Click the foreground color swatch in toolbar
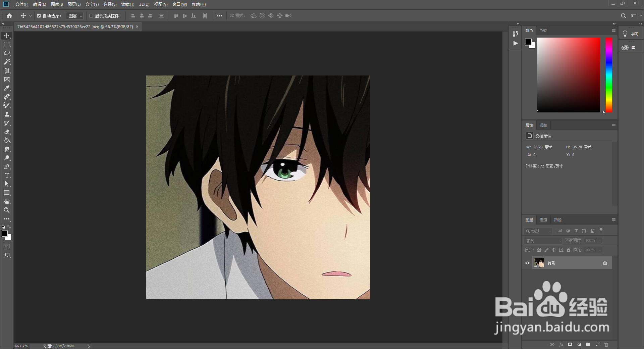Viewport: 644px width, 349px height. pyautogui.click(x=5, y=234)
